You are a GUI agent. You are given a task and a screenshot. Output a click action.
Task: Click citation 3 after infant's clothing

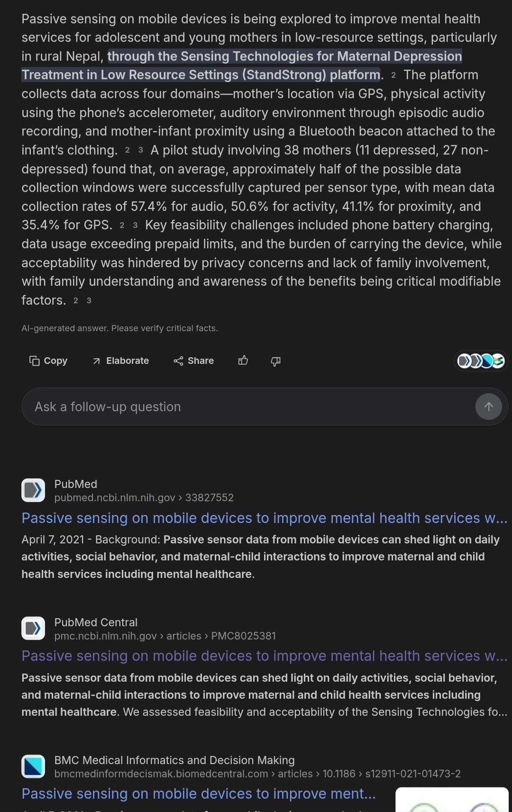(x=141, y=150)
